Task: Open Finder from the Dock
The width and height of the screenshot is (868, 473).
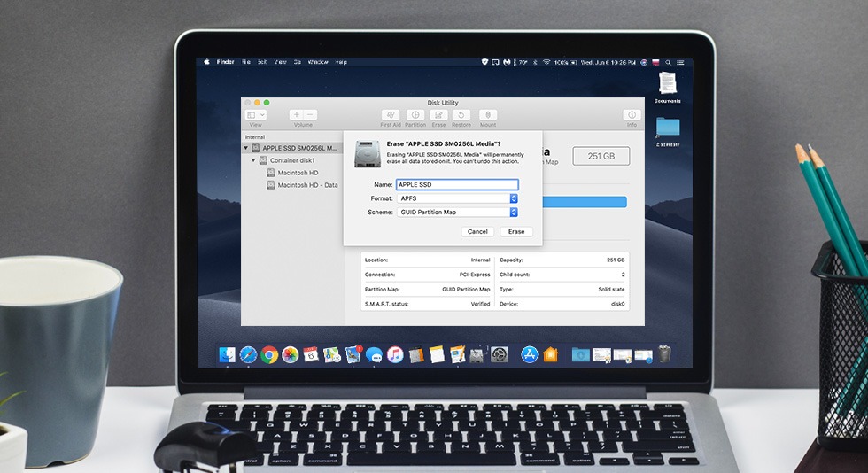Action: [227, 354]
